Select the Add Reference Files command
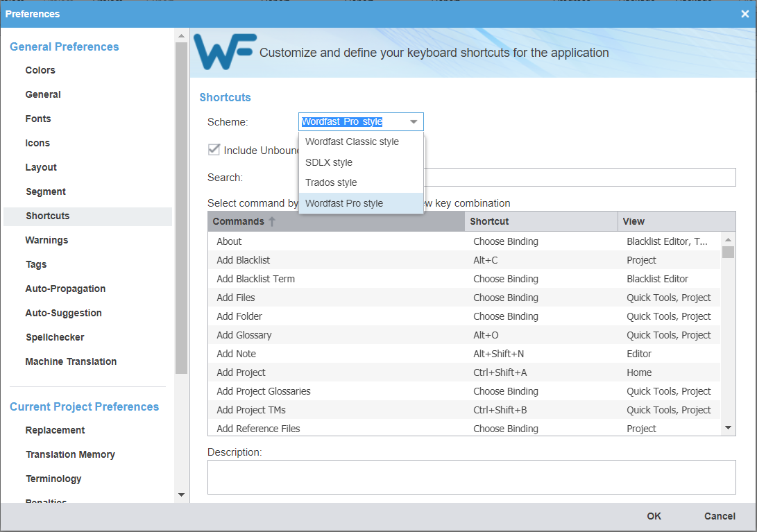The width and height of the screenshot is (757, 532). tap(464, 428)
